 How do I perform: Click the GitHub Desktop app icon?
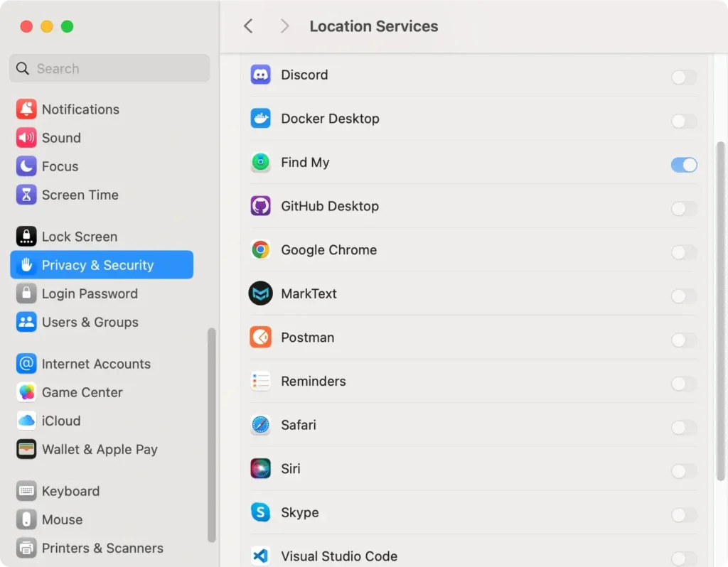pyautogui.click(x=260, y=206)
